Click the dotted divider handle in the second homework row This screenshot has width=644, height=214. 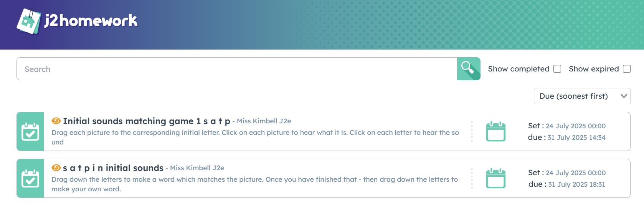472,178
